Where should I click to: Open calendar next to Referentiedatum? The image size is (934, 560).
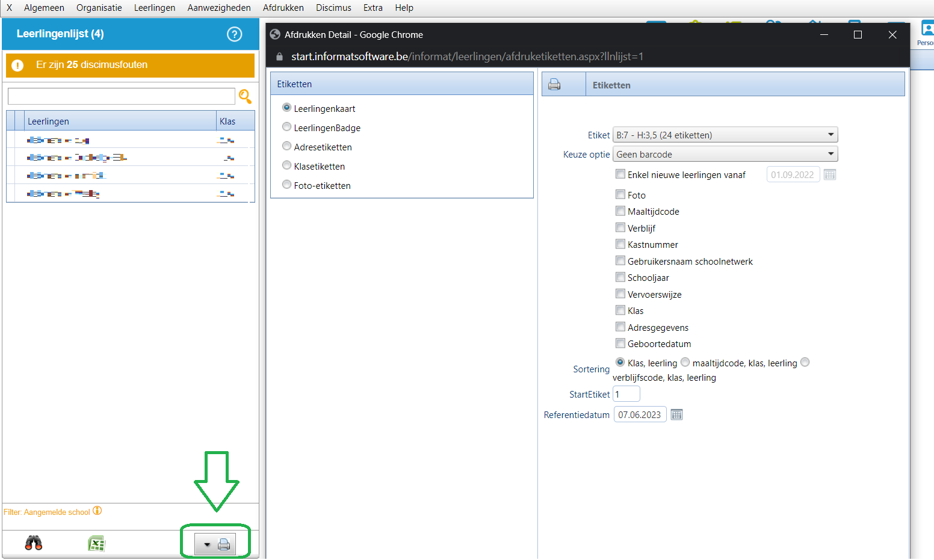[676, 414]
